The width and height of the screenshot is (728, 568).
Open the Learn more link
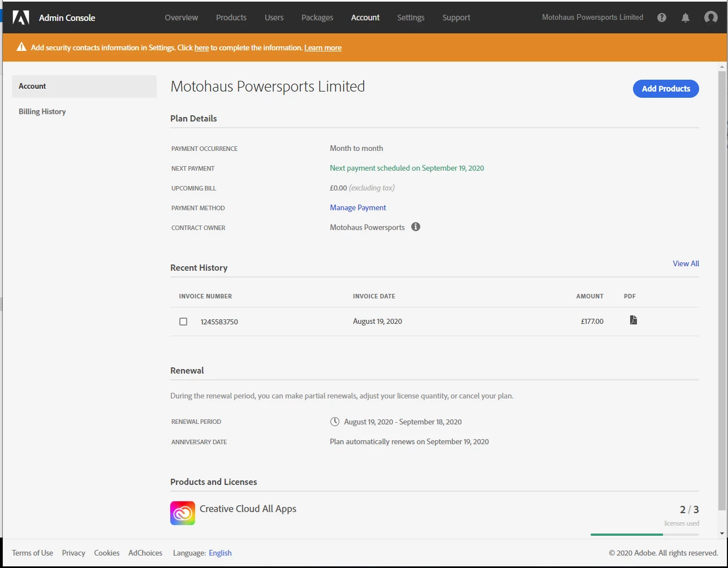click(323, 48)
